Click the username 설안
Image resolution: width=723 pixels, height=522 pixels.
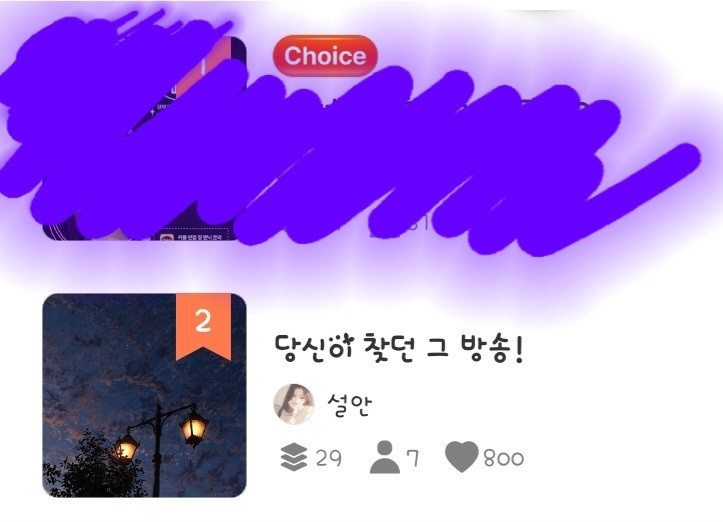point(349,405)
